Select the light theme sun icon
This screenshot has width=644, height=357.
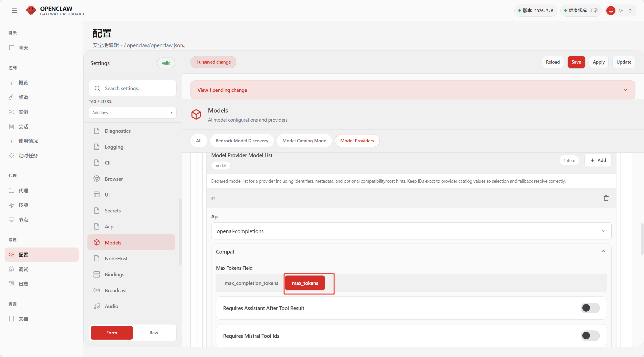point(621,11)
